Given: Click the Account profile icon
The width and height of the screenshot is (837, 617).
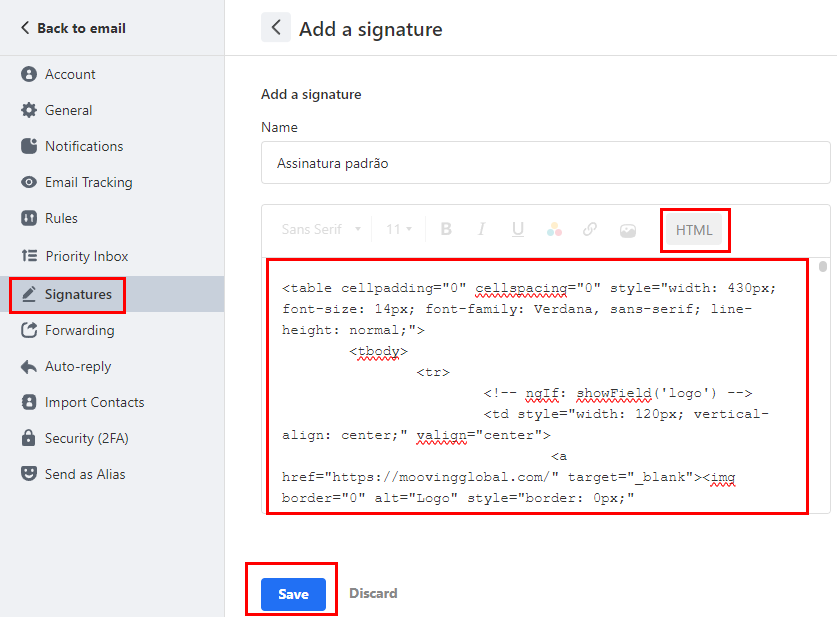Looking at the screenshot, I should [29, 74].
